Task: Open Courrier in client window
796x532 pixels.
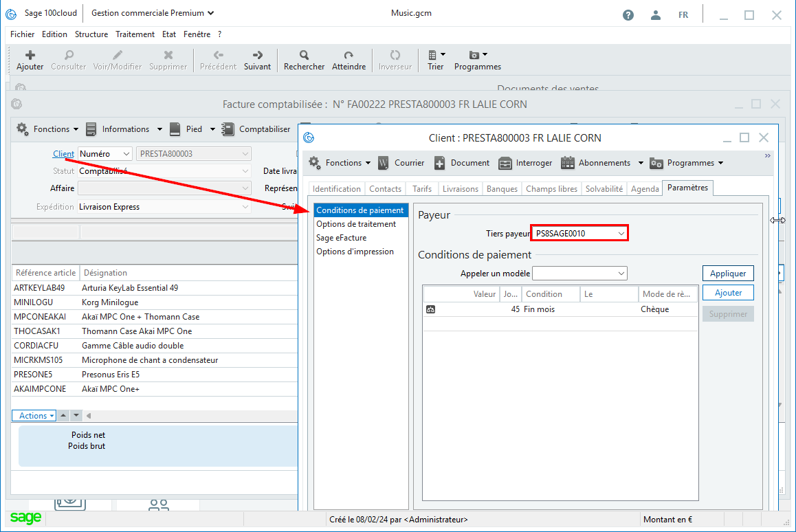Action: pyautogui.click(x=401, y=163)
